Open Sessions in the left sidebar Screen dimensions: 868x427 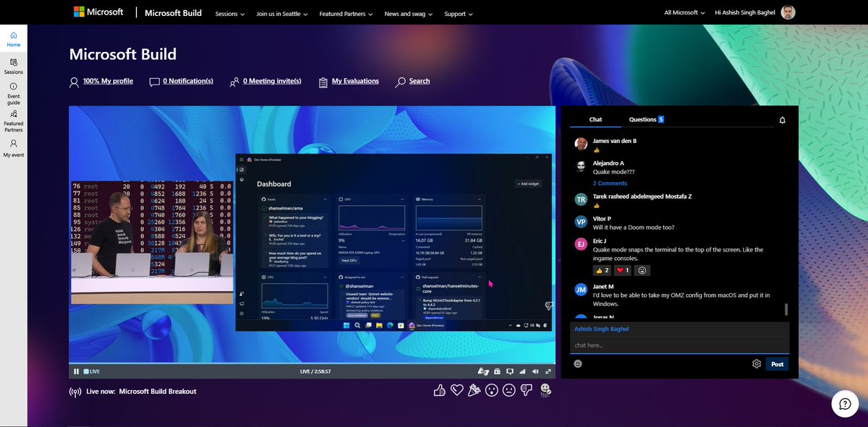13,66
